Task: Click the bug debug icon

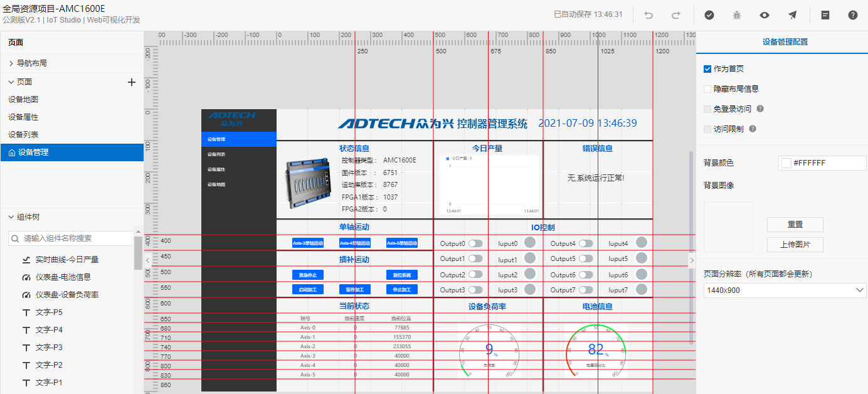Action: [x=737, y=15]
